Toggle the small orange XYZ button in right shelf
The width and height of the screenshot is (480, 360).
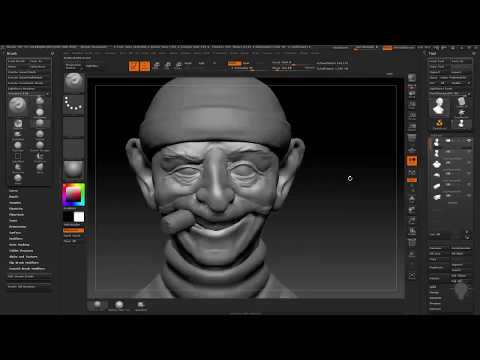coord(412,180)
